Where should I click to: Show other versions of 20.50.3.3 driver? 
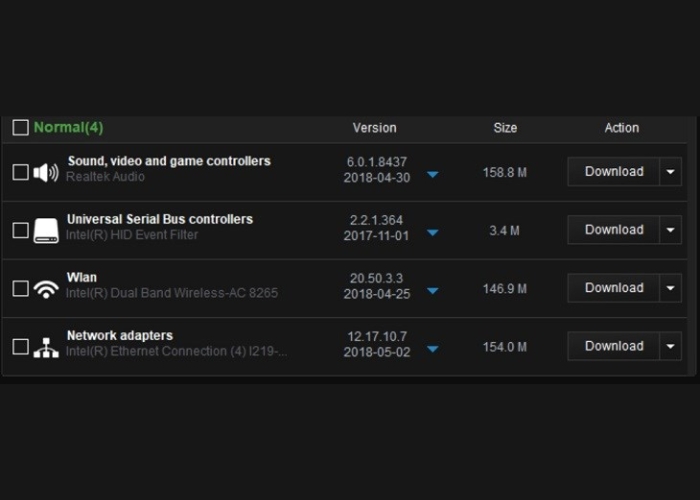[x=432, y=291]
